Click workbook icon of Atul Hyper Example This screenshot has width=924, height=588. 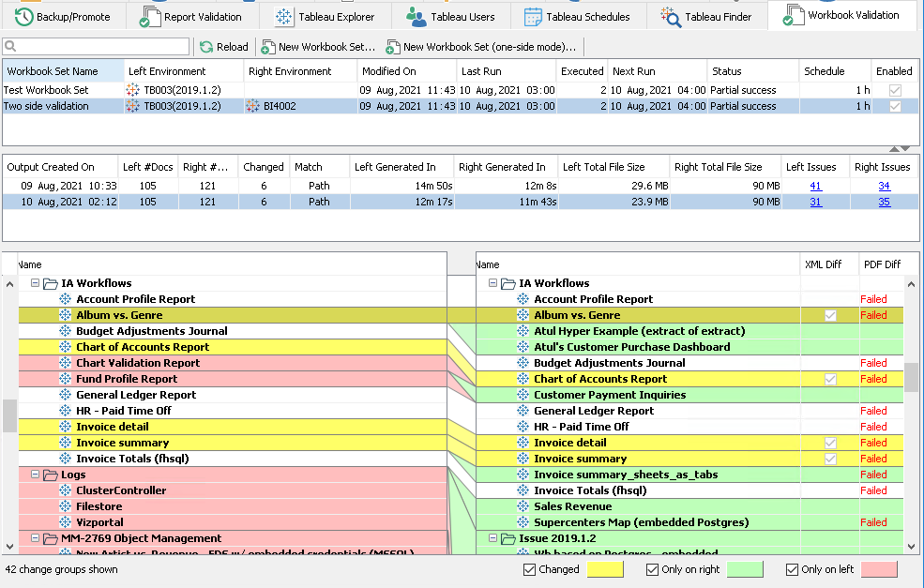(523, 330)
